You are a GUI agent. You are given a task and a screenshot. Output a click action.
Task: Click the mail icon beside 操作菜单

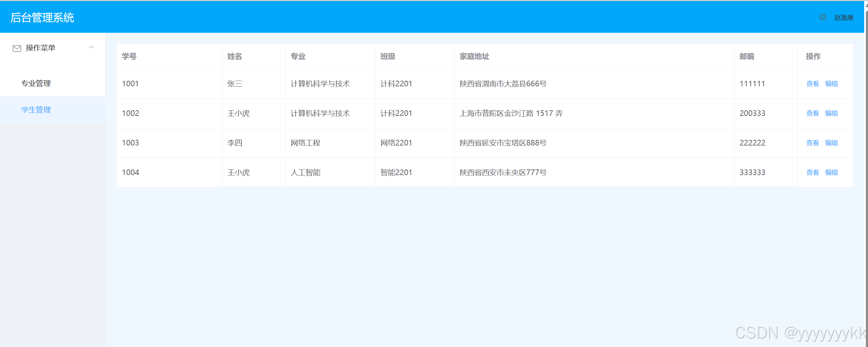point(17,48)
